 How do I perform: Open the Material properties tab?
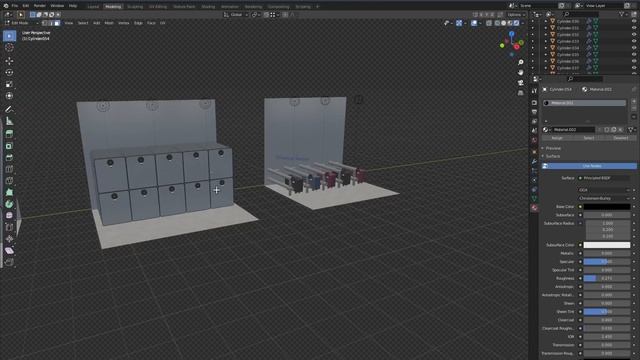pyautogui.click(x=534, y=208)
